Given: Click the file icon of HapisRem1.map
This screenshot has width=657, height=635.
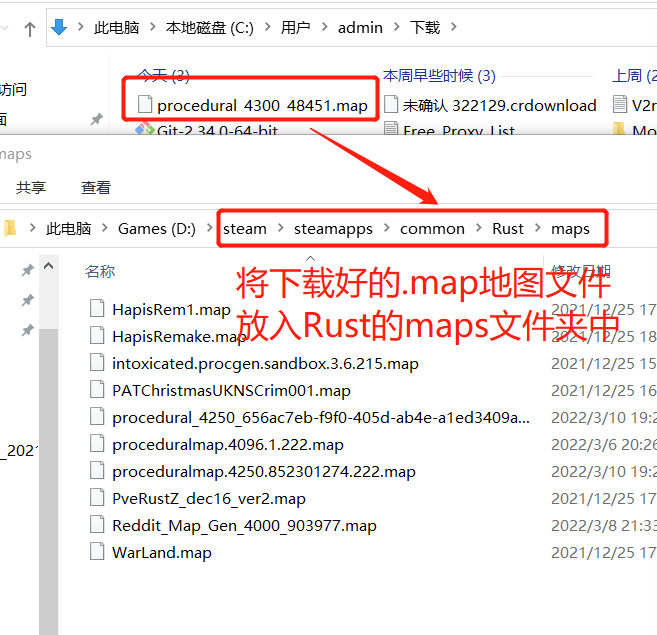Looking at the screenshot, I should [x=97, y=308].
